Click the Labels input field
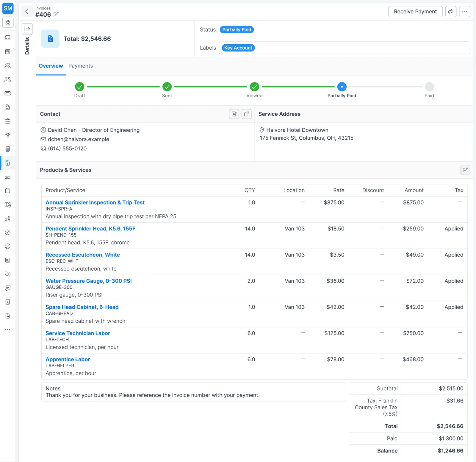This screenshot has height=462, width=476. tap(345, 48)
